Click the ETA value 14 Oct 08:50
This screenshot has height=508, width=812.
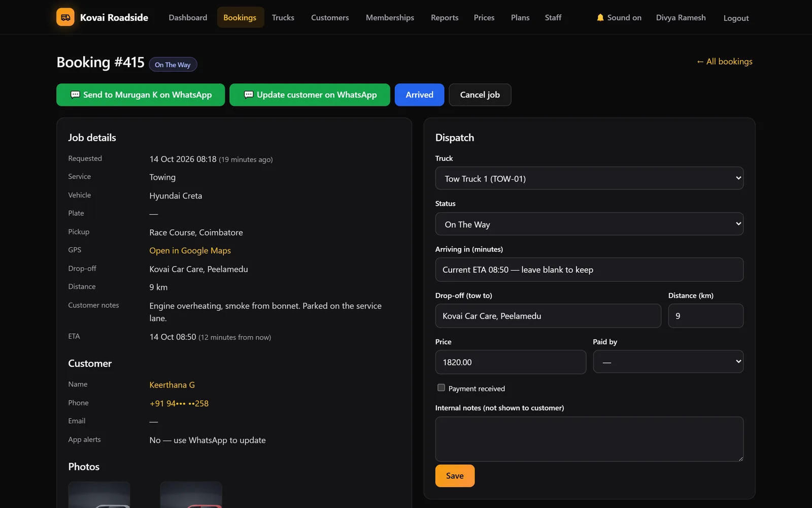(x=173, y=337)
